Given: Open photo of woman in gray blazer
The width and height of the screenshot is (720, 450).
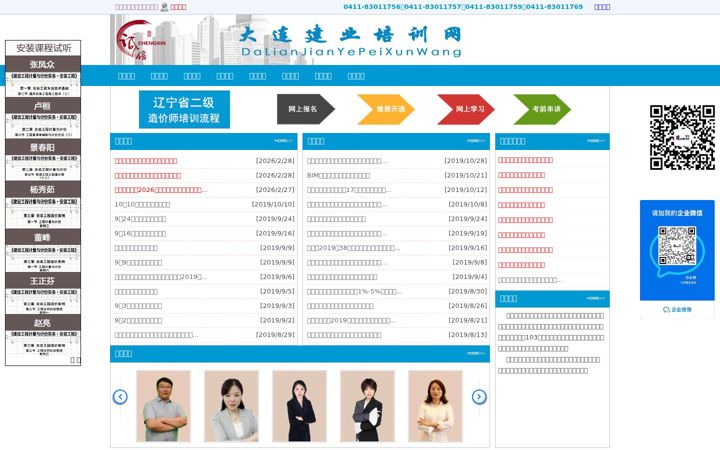Looking at the screenshot, I should click(231, 406).
